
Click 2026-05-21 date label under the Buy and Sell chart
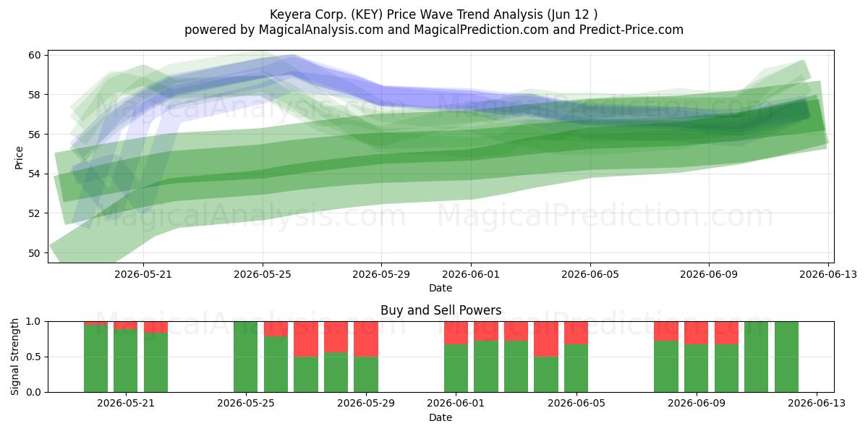point(126,404)
